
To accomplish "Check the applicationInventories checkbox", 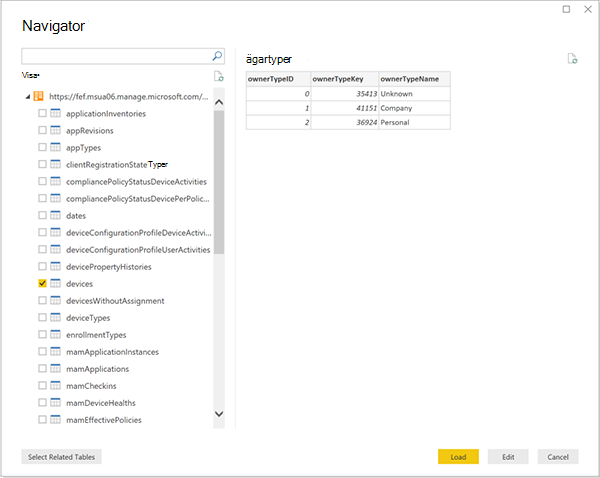I will 42,113.
